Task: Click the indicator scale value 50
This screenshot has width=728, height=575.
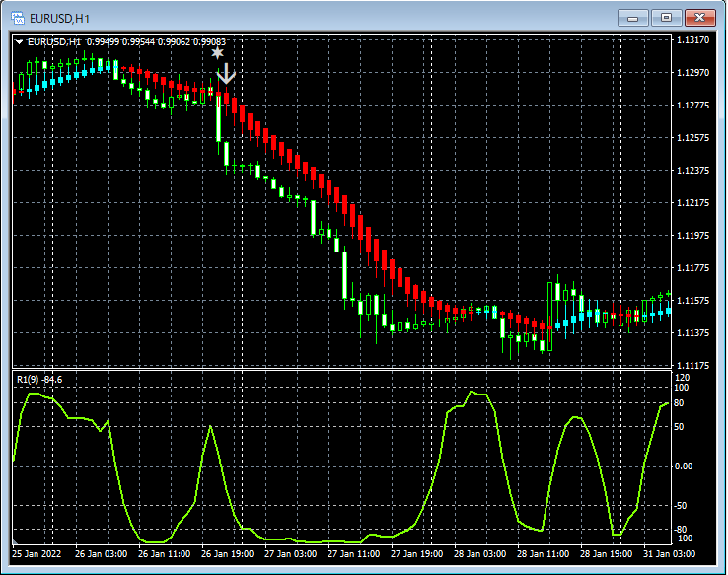Action: 679,427
